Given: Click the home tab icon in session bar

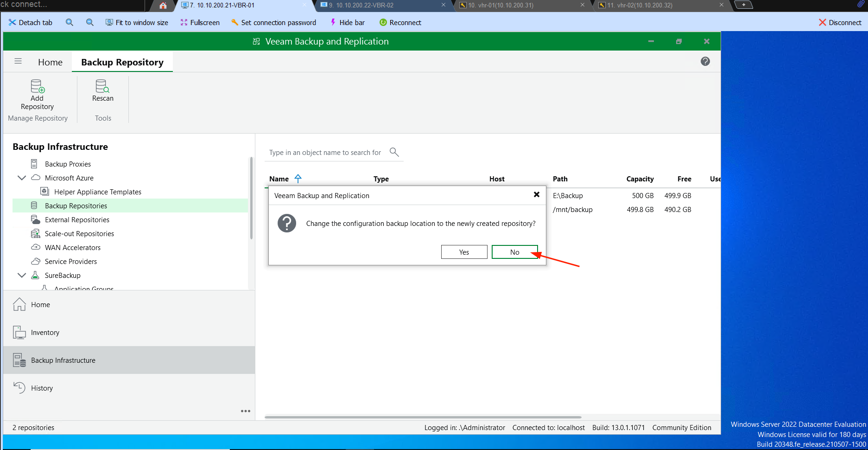Looking at the screenshot, I should [163, 6].
